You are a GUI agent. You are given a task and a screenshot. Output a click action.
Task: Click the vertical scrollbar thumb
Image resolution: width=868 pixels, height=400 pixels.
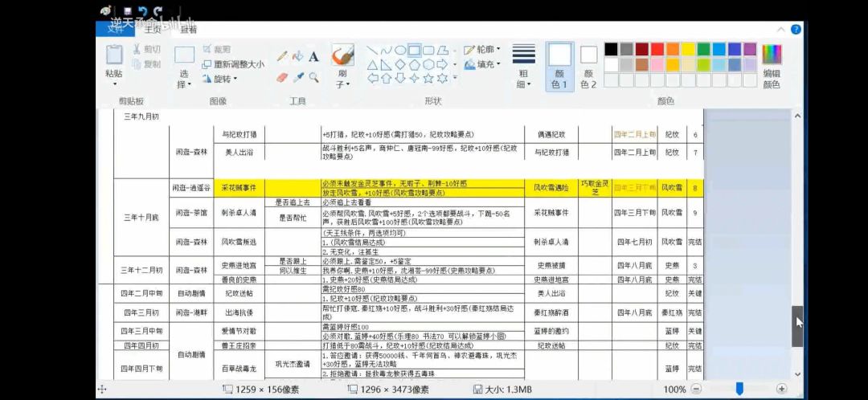[x=797, y=326]
